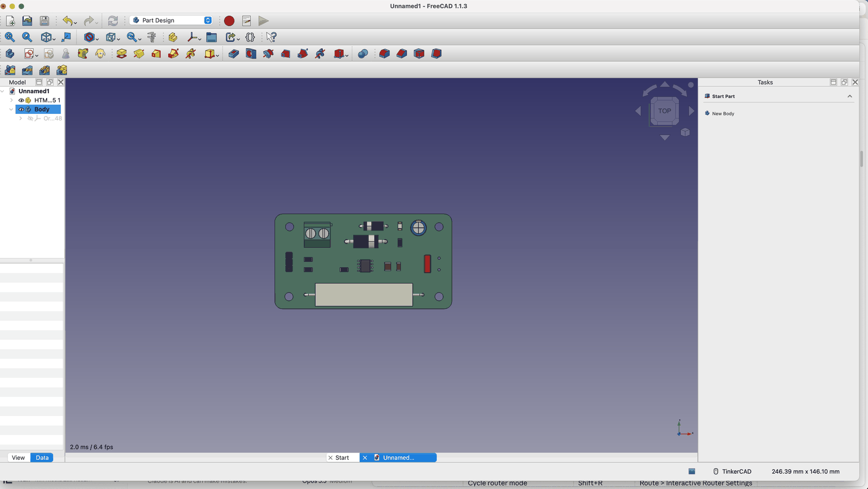Click the New Body link
868x489 pixels.
click(723, 114)
